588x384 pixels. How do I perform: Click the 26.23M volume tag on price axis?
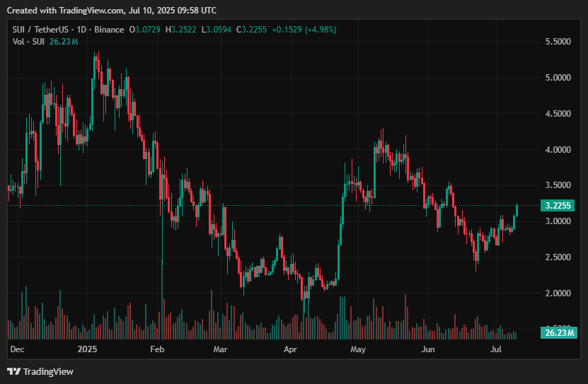(x=559, y=332)
